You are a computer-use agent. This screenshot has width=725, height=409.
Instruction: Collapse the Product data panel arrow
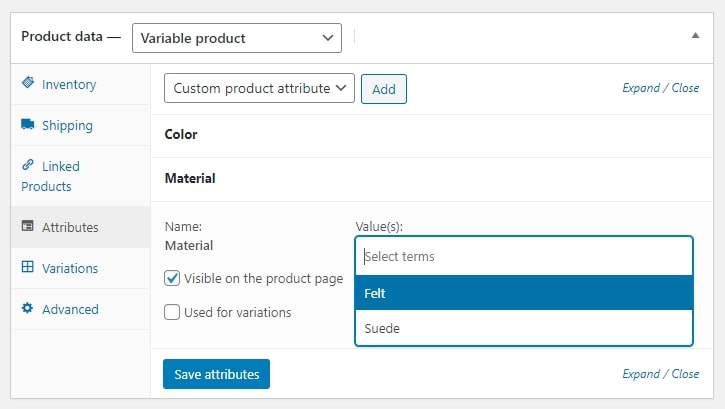695,35
